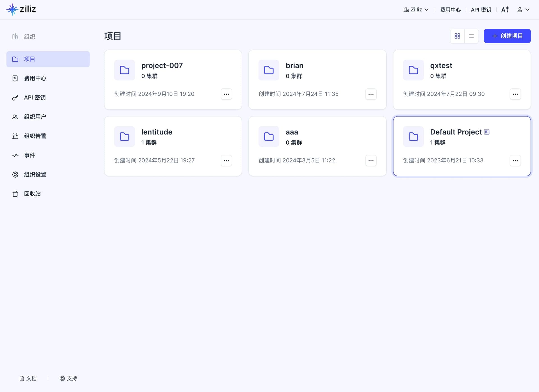Click lentitude folder icon
The height and width of the screenshot is (392, 539).
[x=124, y=136]
